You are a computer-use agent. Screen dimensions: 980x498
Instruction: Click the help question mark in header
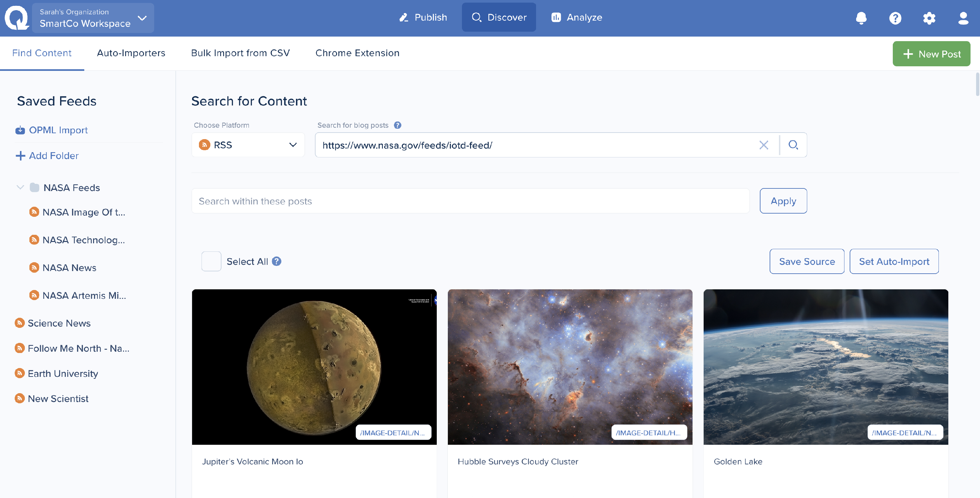(x=895, y=18)
